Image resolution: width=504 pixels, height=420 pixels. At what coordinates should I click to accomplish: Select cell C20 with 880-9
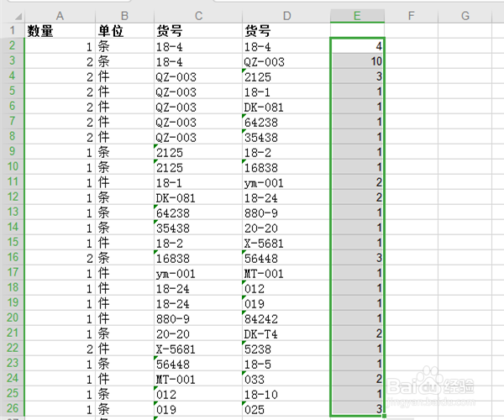coord(198,318)
